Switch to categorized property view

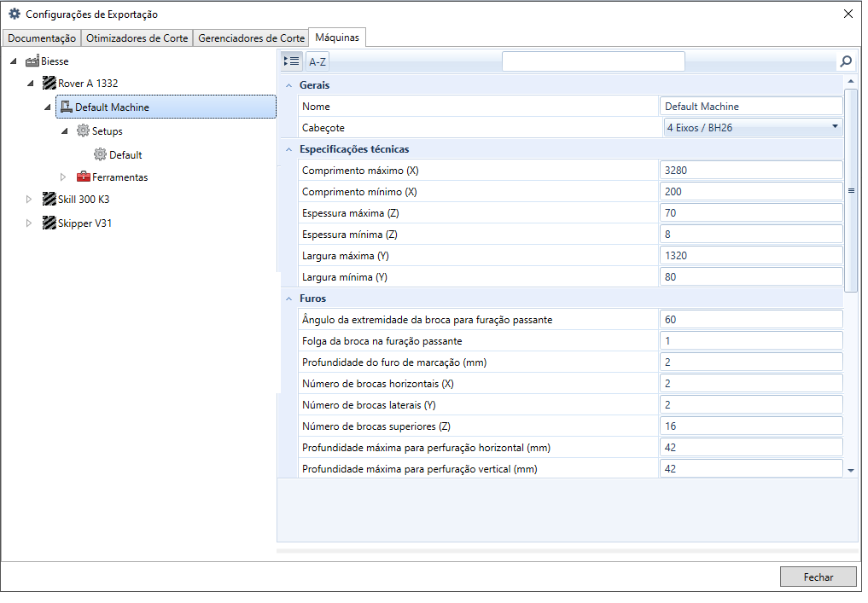coord(292,61)
